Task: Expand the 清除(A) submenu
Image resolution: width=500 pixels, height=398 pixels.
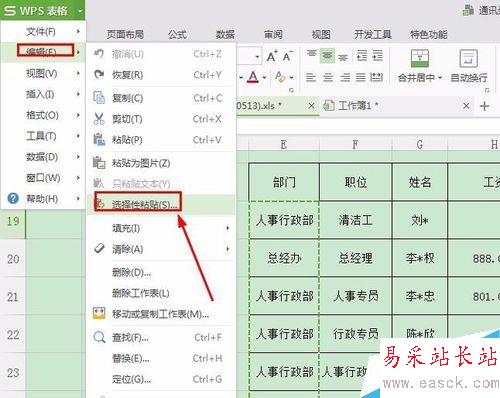Action: tap(228, 249)
